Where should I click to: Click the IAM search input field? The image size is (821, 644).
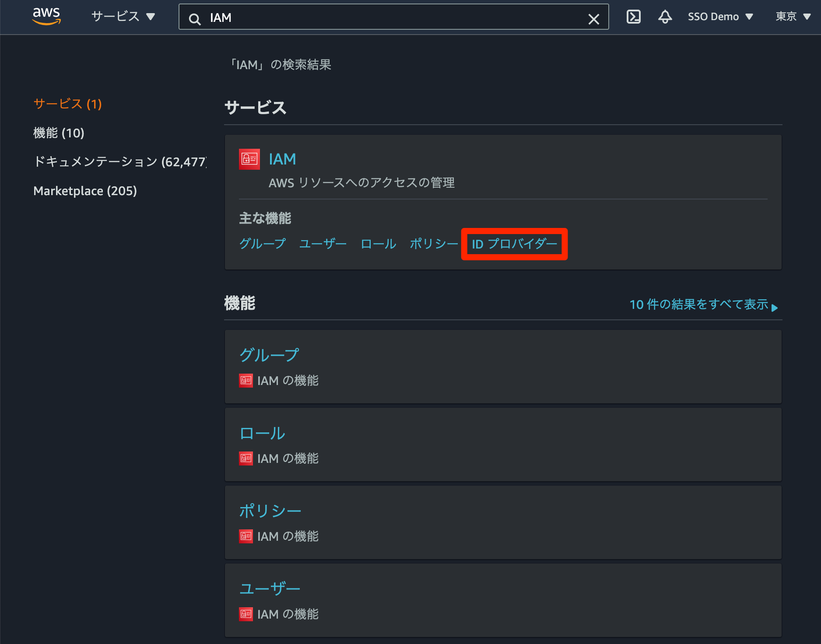point(394,17)
